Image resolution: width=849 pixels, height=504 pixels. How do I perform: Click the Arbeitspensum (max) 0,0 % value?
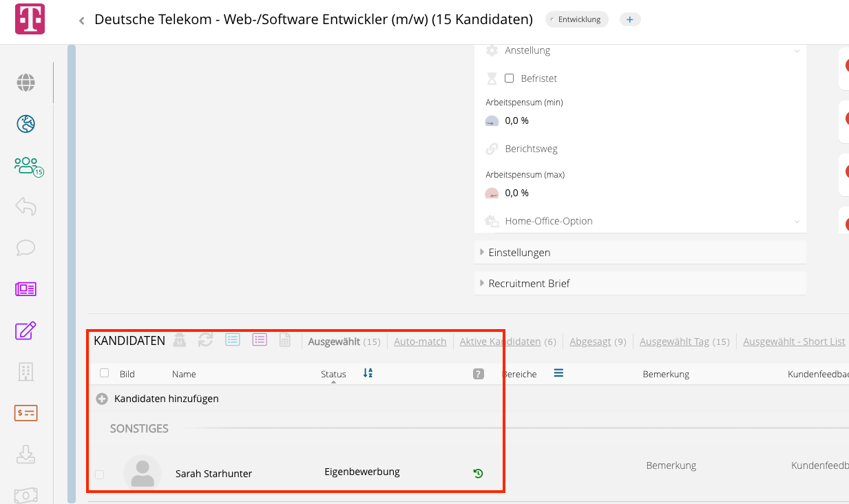point(516,193)
